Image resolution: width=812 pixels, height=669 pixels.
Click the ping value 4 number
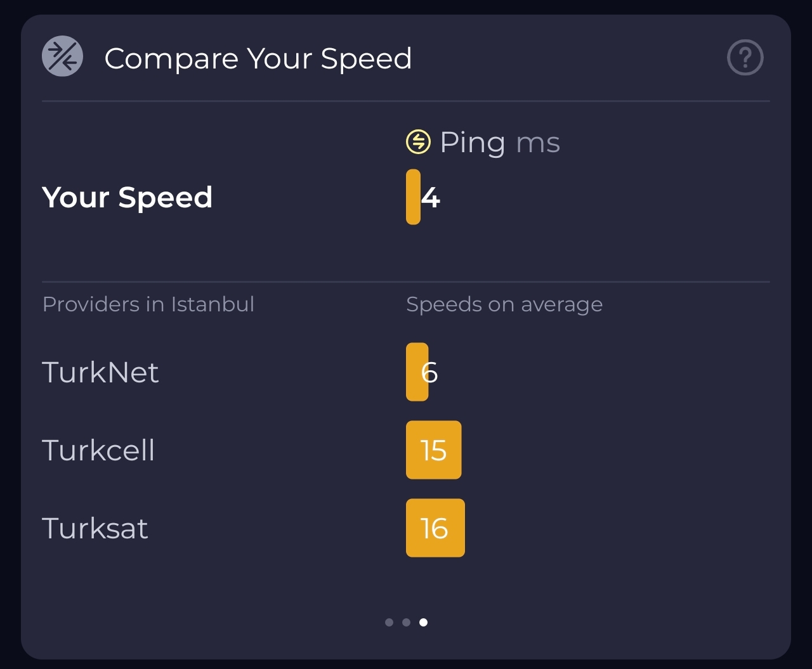point(431,198)
